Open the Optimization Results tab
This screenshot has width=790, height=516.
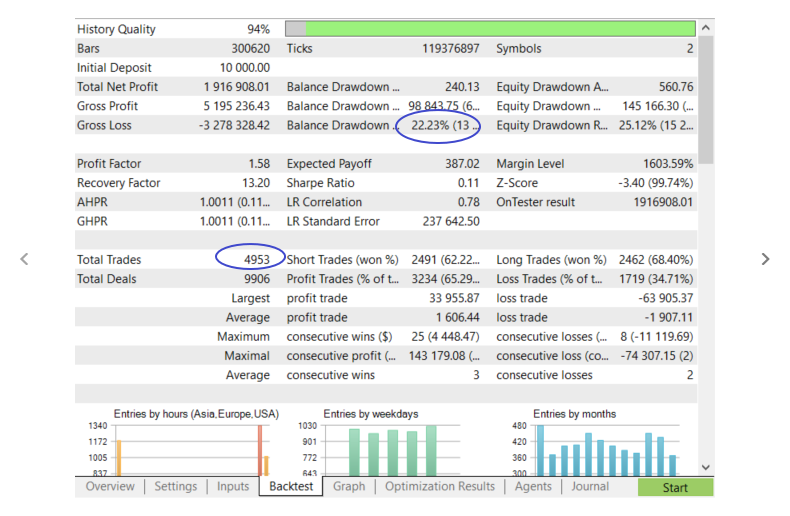pyautogui.click(x=440, y=486)
